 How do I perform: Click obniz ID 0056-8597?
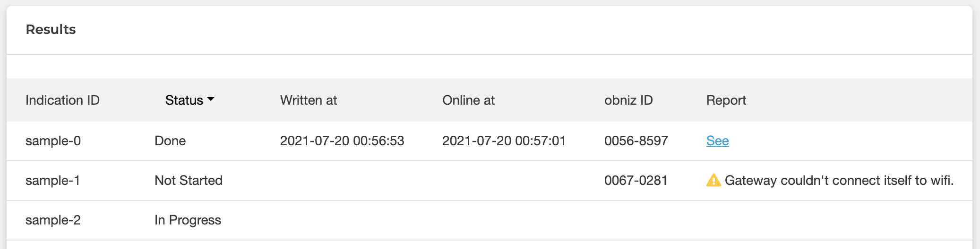636,141
